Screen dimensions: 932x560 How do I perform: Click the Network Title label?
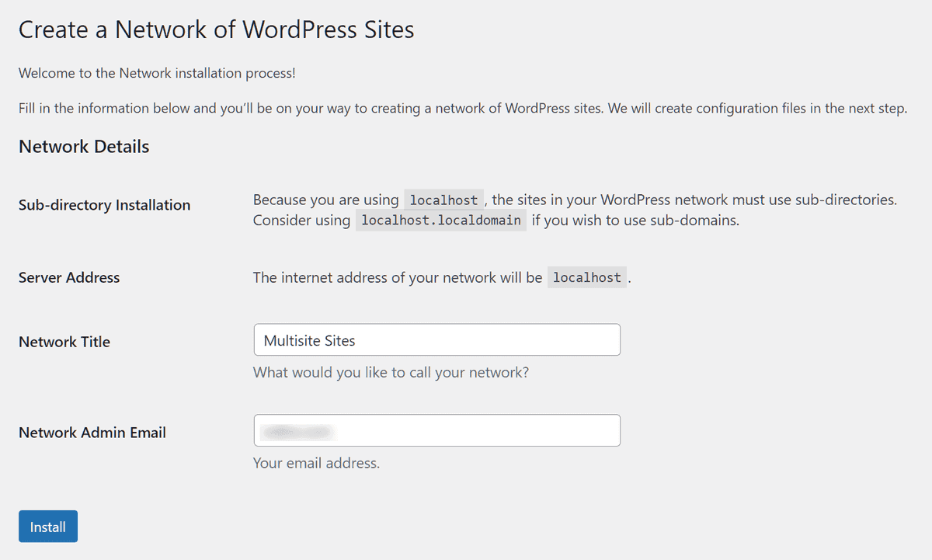(x=64, y=341)
